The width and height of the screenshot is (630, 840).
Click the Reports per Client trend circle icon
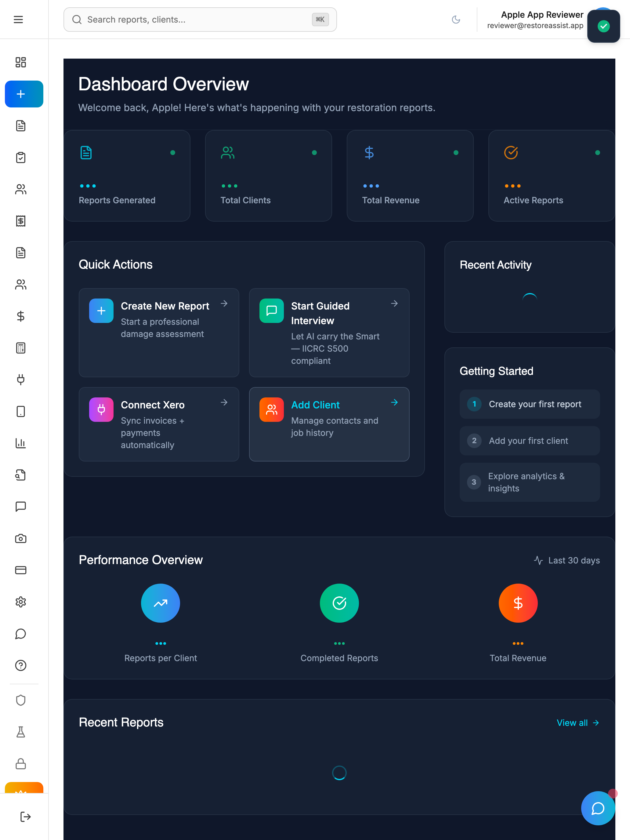tap(160, 603)
